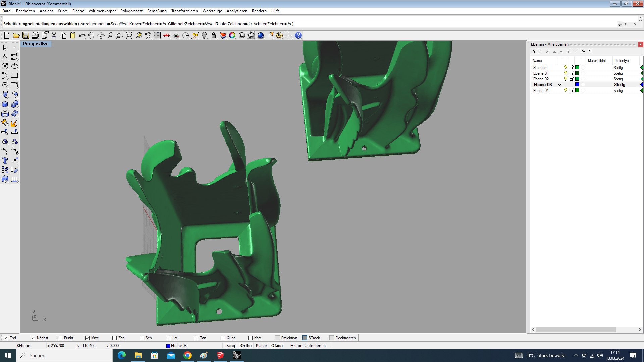Open the KEbene coordinate system selector
Viewport: 644px width, 362px height.
pyautogui.click(x=23, y=346)
